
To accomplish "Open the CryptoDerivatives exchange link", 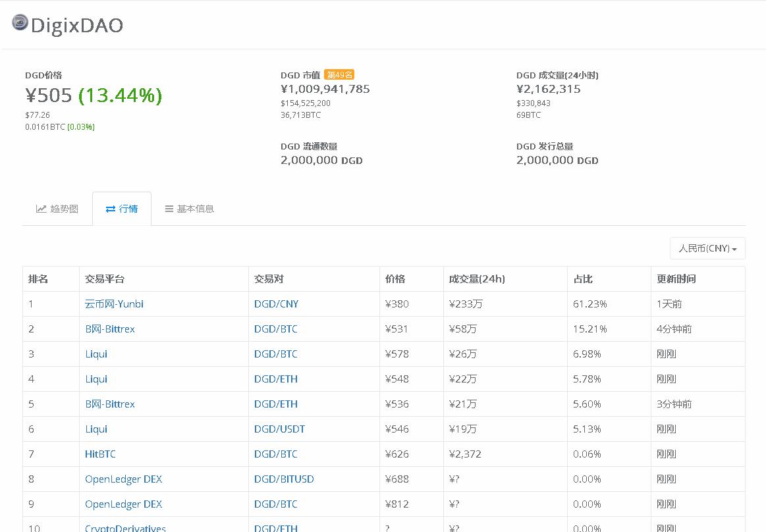I will point(125,528).
